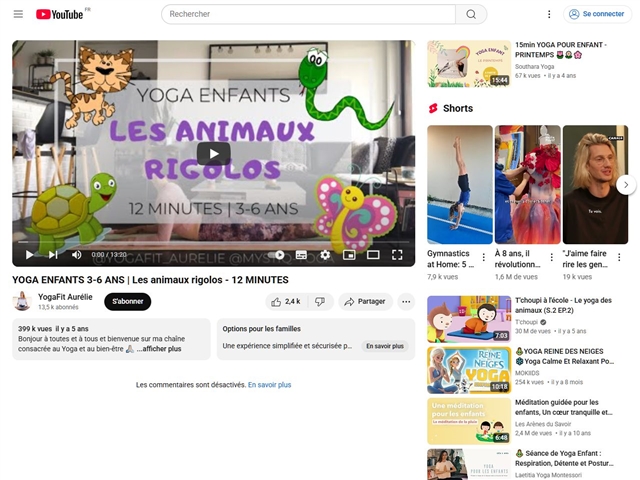Click the video progress bar
This screenshot has width=640, height=480.
pos(213,242)
